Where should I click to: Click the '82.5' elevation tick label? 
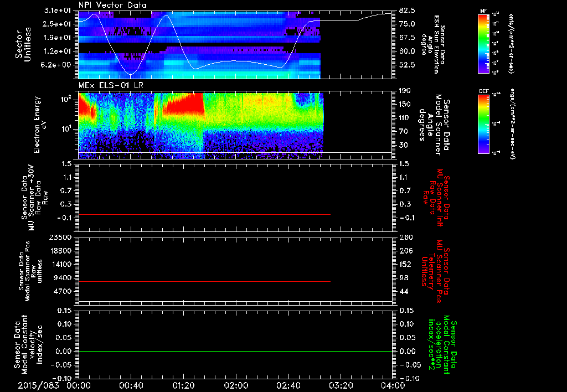[x=407, y=10]
